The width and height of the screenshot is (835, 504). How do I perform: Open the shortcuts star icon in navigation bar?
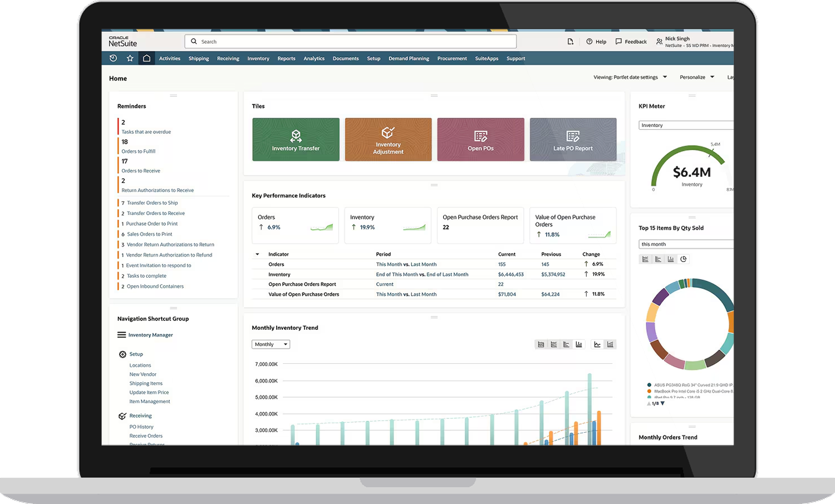tap(130, 58)
